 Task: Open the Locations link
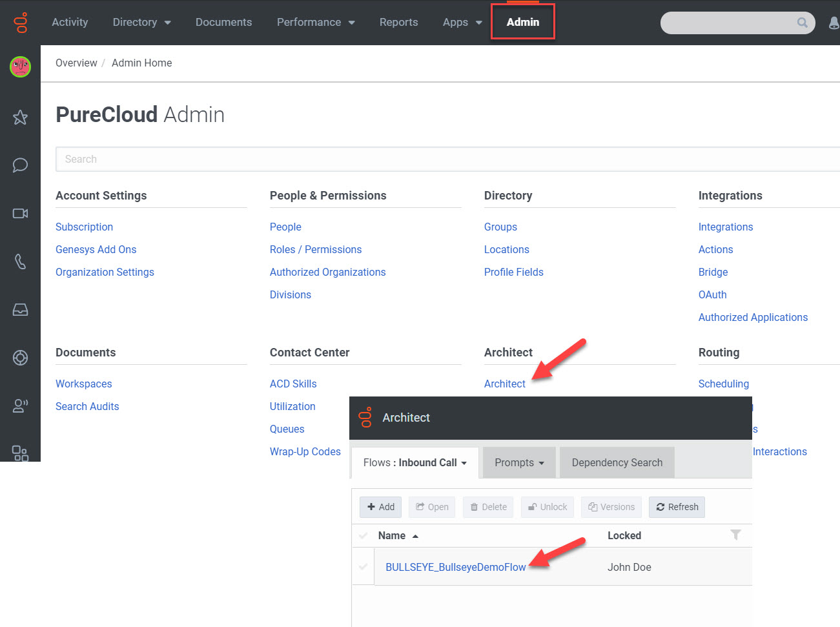pyautogui.click(x=507, y=249)
